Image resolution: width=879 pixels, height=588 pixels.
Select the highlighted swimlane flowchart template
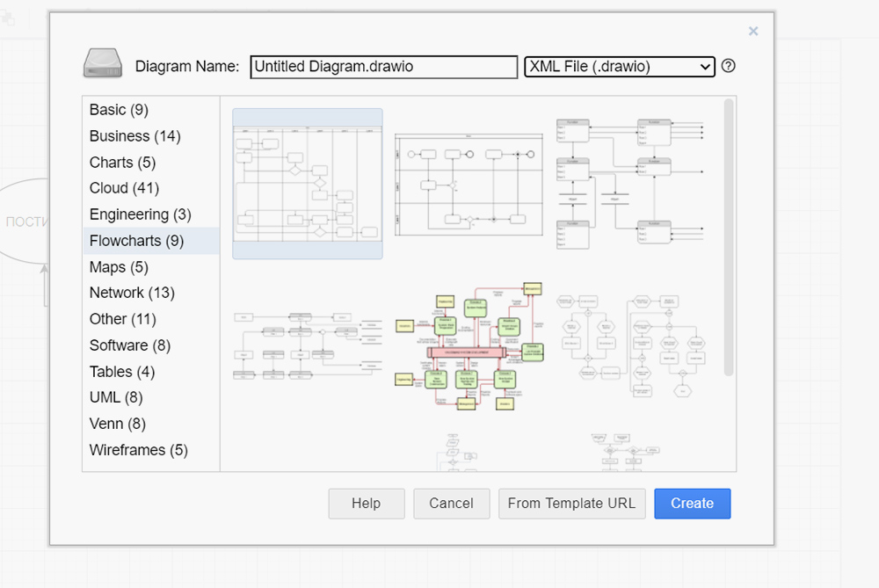tap(308, 184)
